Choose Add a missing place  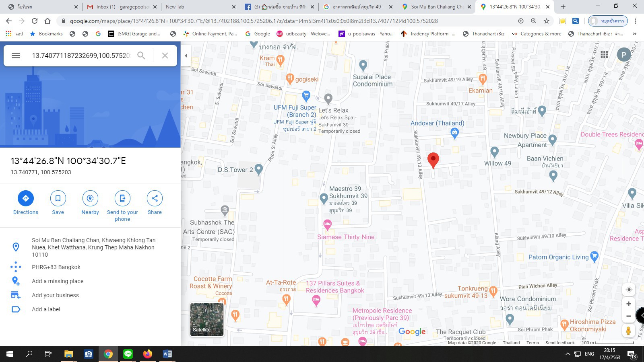[58, 281]
